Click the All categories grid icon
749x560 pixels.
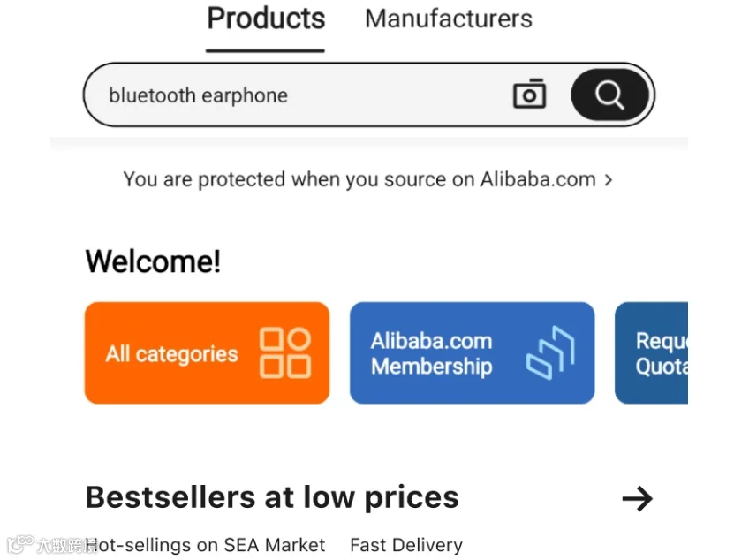285,352
